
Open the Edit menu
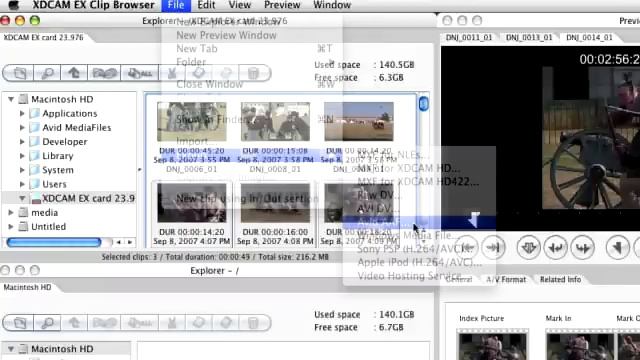[206, 5]
